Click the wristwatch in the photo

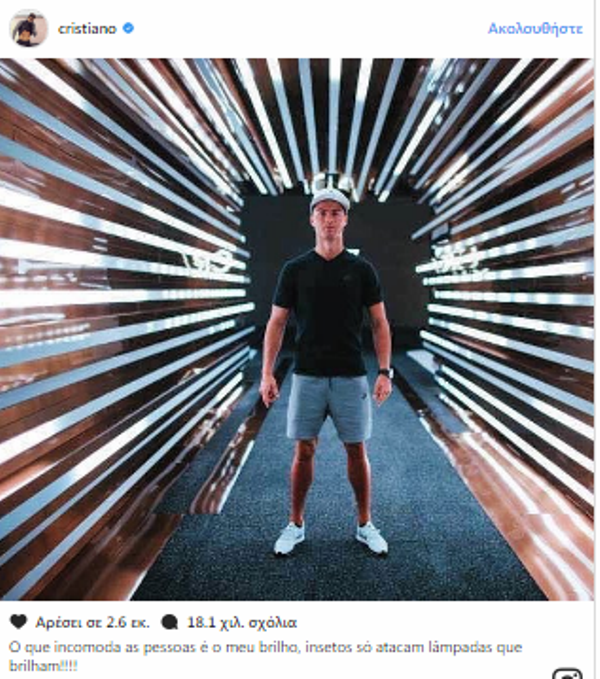(x=386, y=372)
